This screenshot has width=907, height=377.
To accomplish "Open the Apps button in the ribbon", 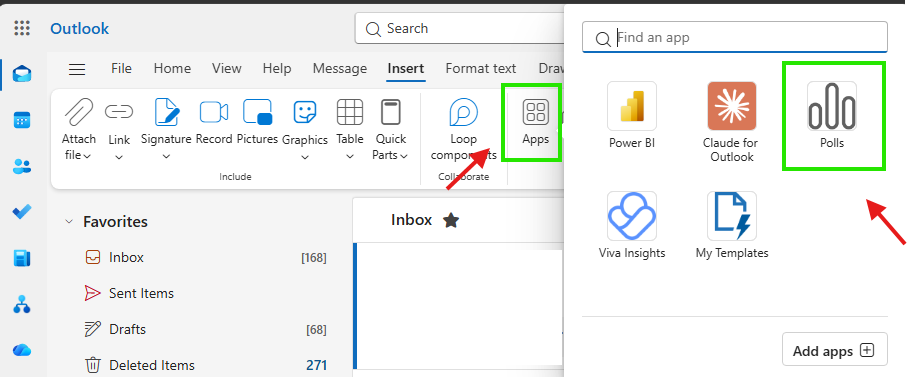I will [x=535, y=122].
